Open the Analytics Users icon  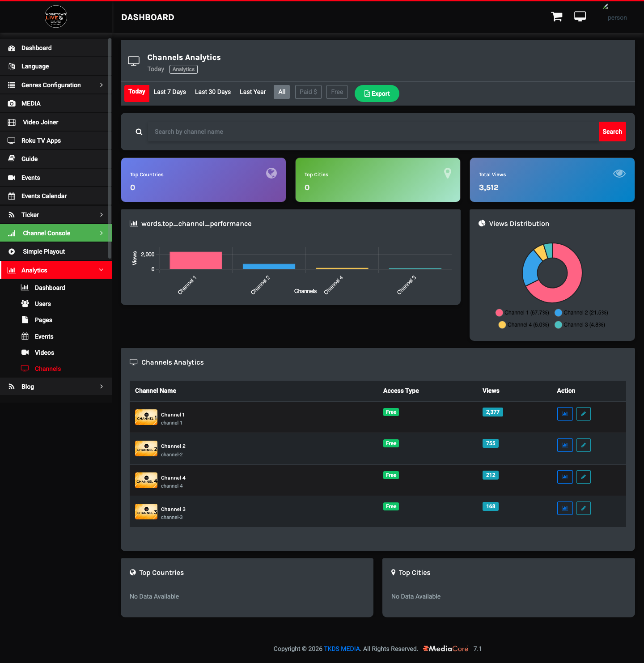pyautogui.click(x=25, y=304)
